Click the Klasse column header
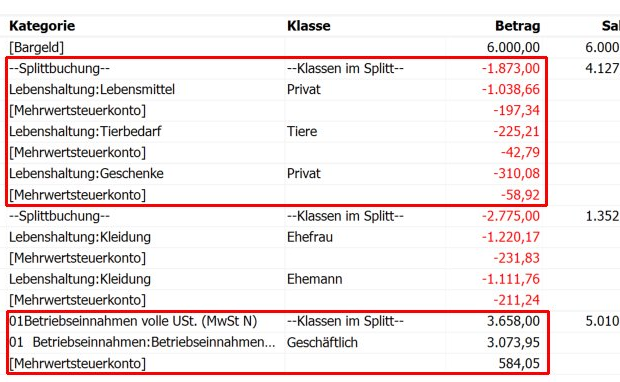This screenshot has height=382, width=620. [x=309, y=26]
